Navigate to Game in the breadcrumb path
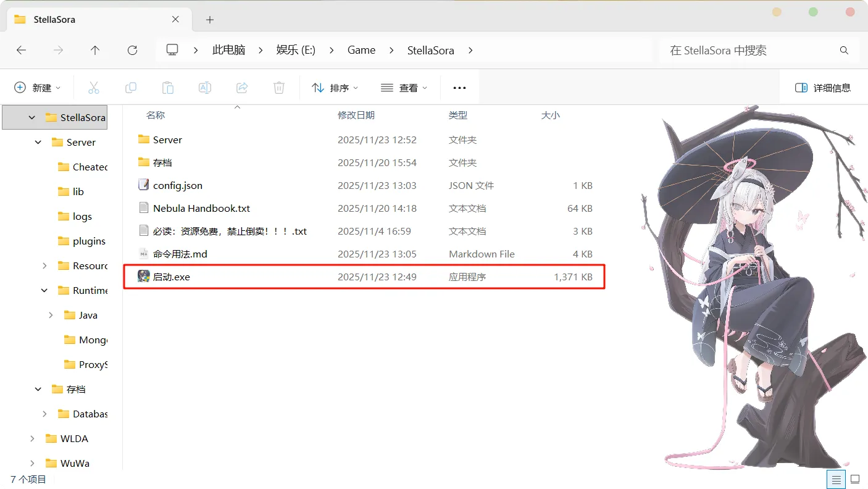This screenshot has width=868, height=489. [361, 50]
